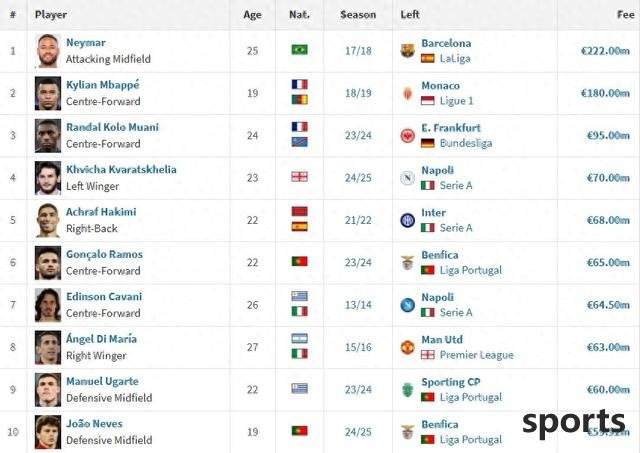Screen dimensions: 640x453
Task: Click the €222.00m fee link
Action: [x=605, y=51]
